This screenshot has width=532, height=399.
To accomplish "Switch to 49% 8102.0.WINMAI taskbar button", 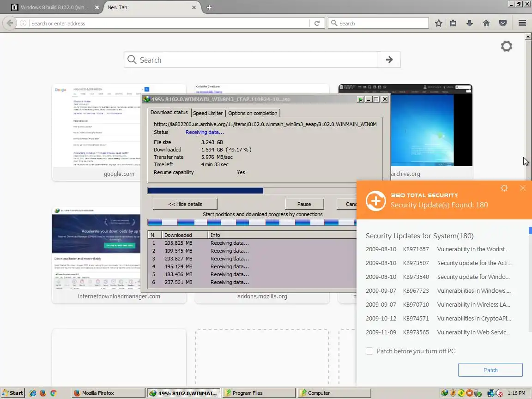I will [183, 393].
